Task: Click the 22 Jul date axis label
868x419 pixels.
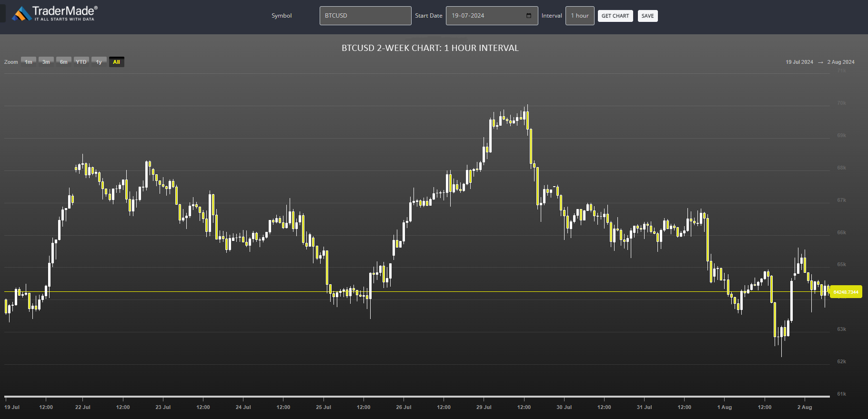Action: click(x=83, y=407)
